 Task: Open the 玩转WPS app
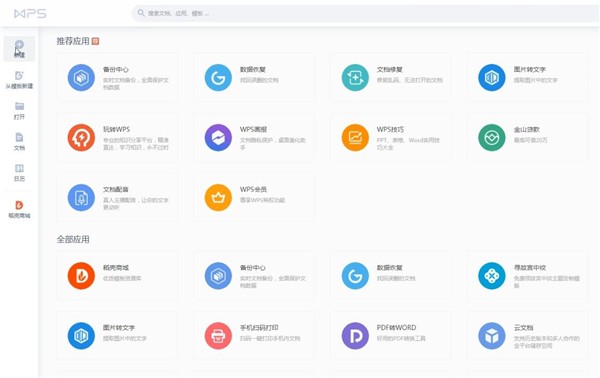[x=117, y=137]
